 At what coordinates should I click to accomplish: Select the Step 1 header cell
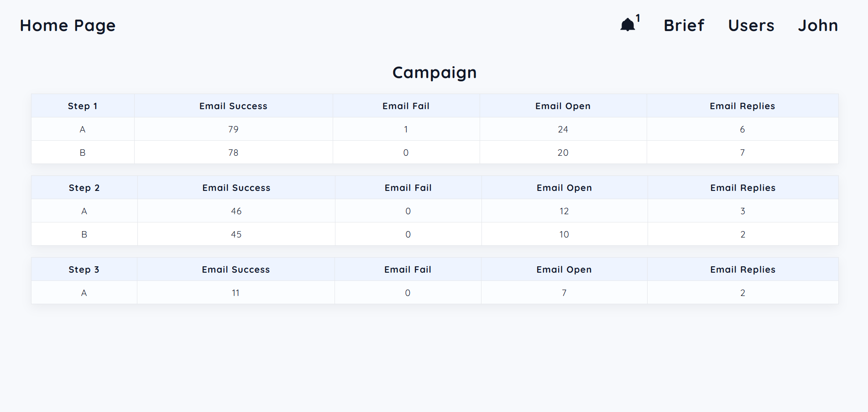[83, 106]
